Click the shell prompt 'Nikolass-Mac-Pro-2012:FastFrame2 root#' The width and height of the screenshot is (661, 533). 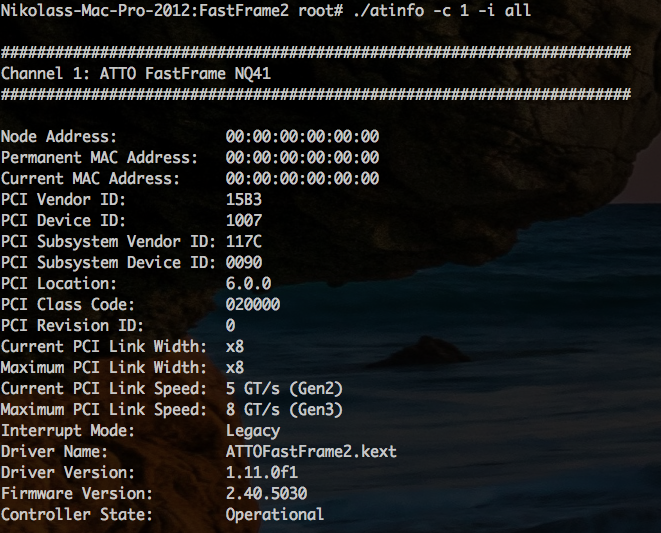tap(172, 10)
